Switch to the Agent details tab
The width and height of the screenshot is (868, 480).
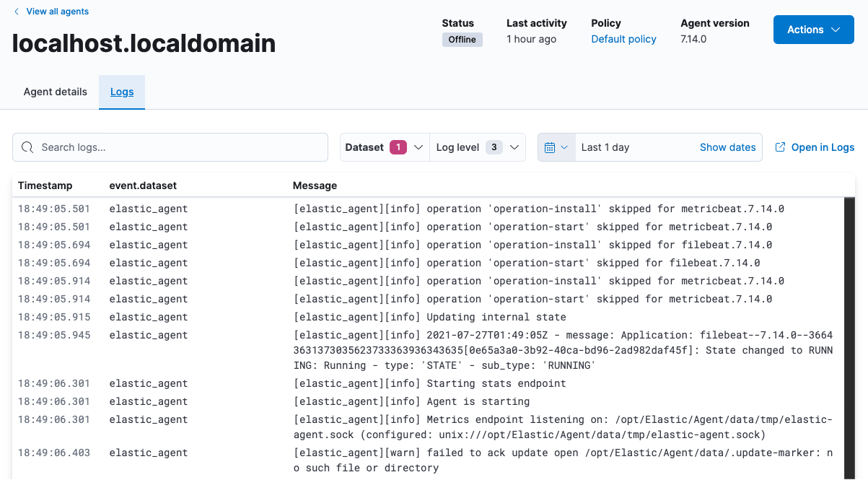tap(55, 92)
